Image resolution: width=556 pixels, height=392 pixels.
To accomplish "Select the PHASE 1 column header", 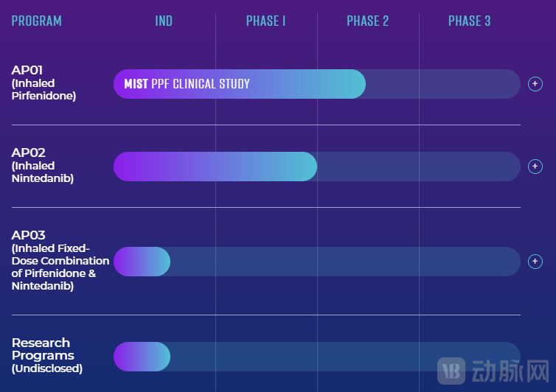I will click(266, 21).
